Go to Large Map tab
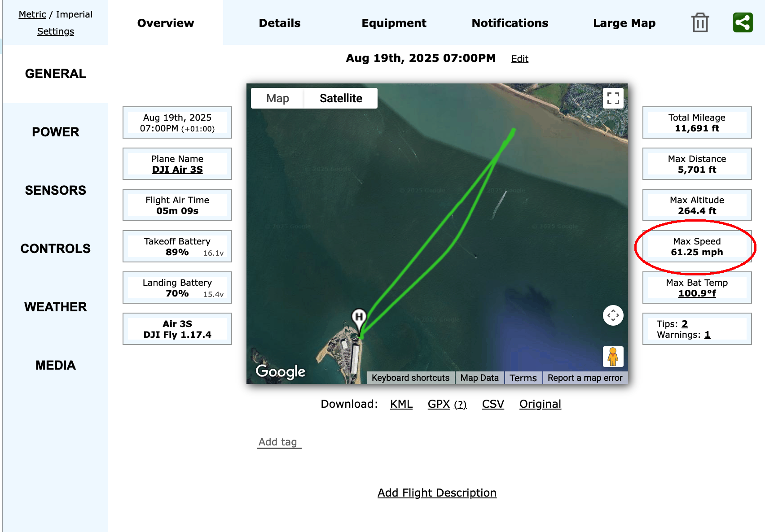Image resolution: width=765 pixels, height=532 pixels. (624, 23)
